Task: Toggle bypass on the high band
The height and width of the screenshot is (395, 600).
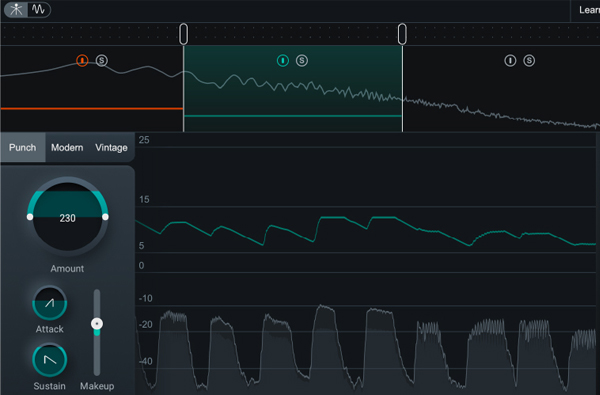Action: click(x=510, y=60)
